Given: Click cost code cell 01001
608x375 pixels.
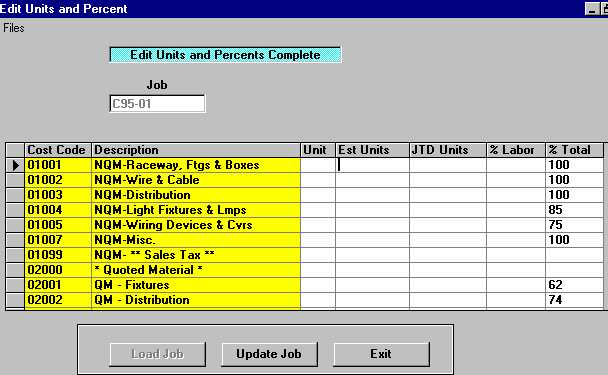Looking at the screenshot, I should [x=58, y=165].
